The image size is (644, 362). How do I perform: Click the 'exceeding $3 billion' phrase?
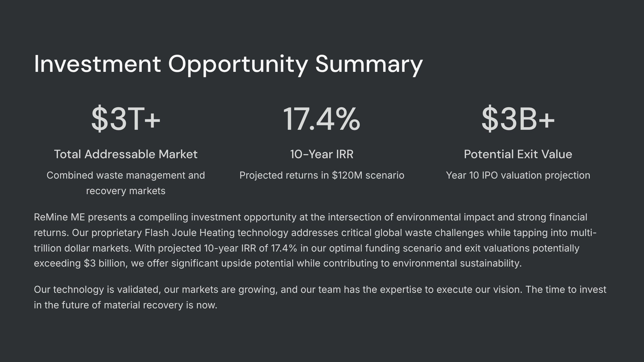[80, 263]
